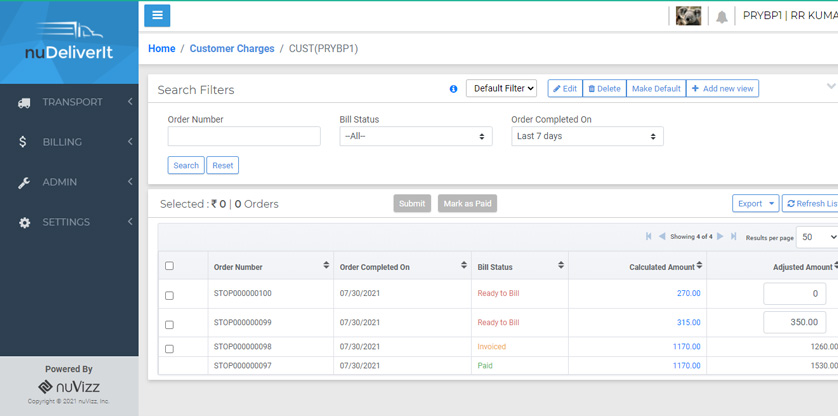This screenshot has width=838, height=416.
Task: Check the box for STOP000000098
Action: (169, 349)
